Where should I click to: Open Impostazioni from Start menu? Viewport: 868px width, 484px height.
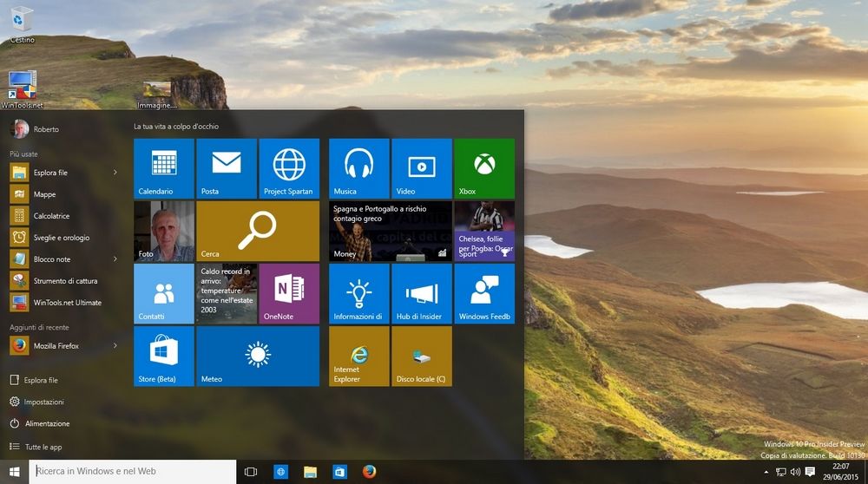click(43, 402)
